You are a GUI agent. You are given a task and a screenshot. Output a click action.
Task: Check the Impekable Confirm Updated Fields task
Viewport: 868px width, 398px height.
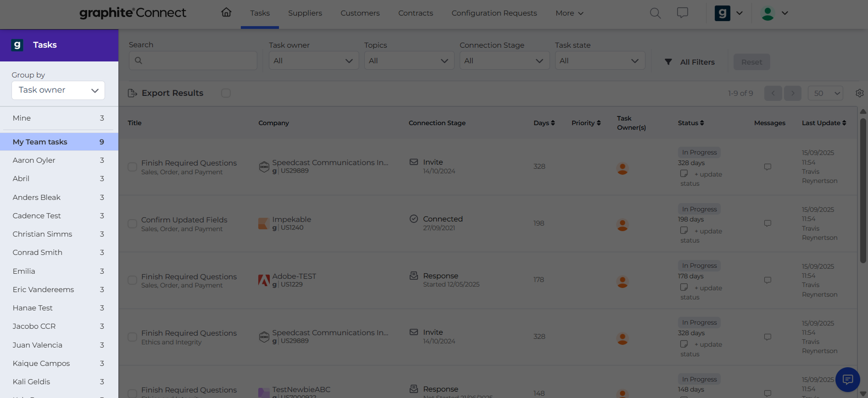click(x=132, y=224)
